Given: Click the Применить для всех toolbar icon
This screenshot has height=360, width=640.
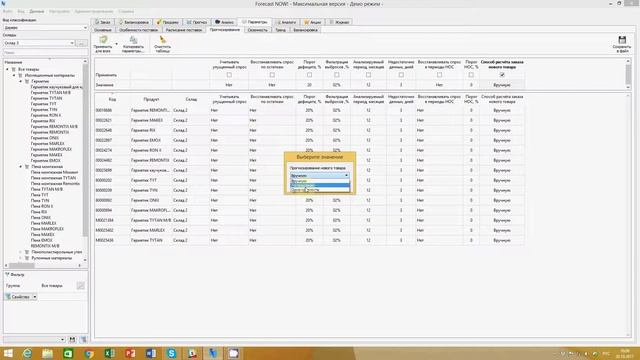Looking at the screenshot, I should click(x=103, y=40).
